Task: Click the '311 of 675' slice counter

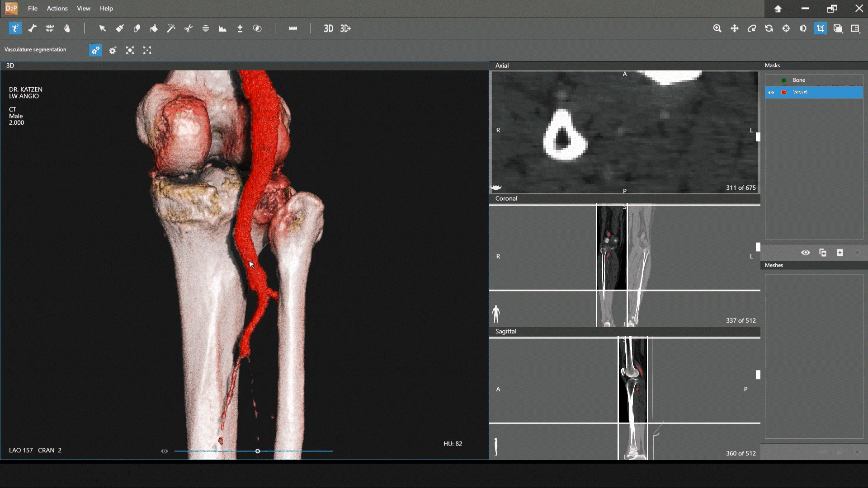Action: click(x=741, y=188)
